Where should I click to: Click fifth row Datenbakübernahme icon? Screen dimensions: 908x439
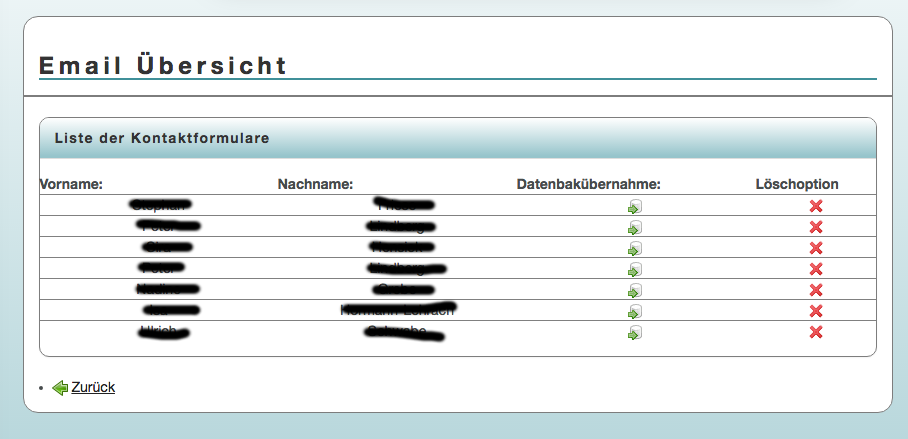(x=634, y=290)
